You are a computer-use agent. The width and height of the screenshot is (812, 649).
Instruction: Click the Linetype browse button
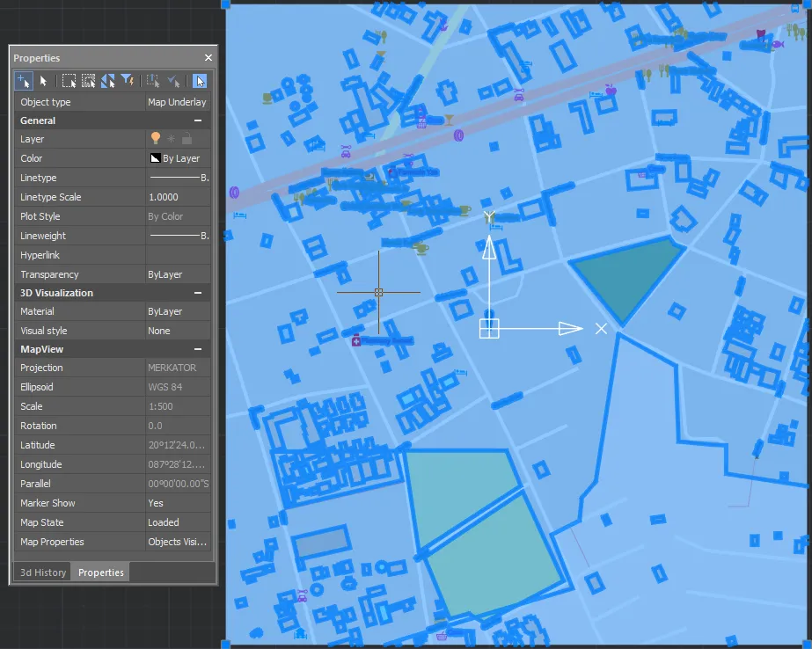[203, 178]
